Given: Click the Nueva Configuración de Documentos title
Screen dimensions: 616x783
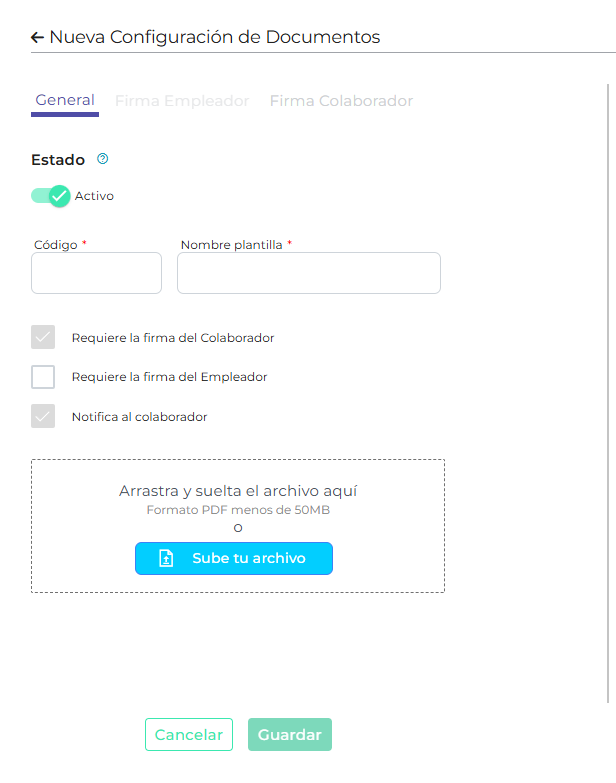Looking at the screenshot, I should click(215, 38).
